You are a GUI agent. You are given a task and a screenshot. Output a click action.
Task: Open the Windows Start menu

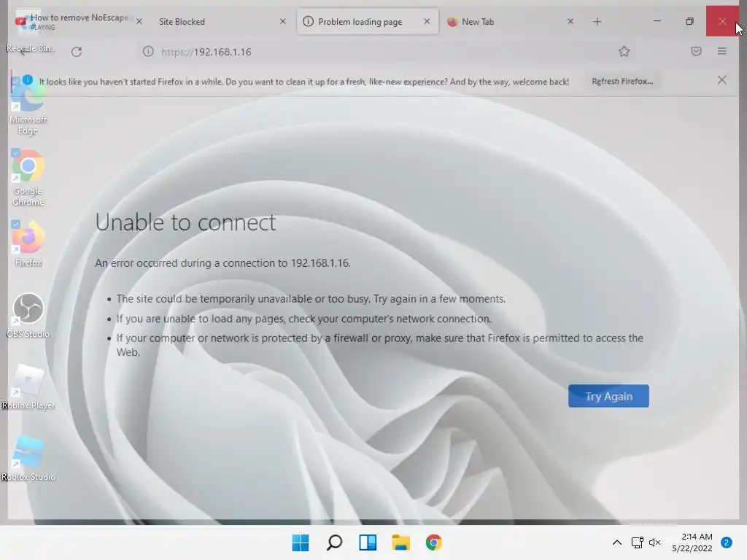(300, 542)
